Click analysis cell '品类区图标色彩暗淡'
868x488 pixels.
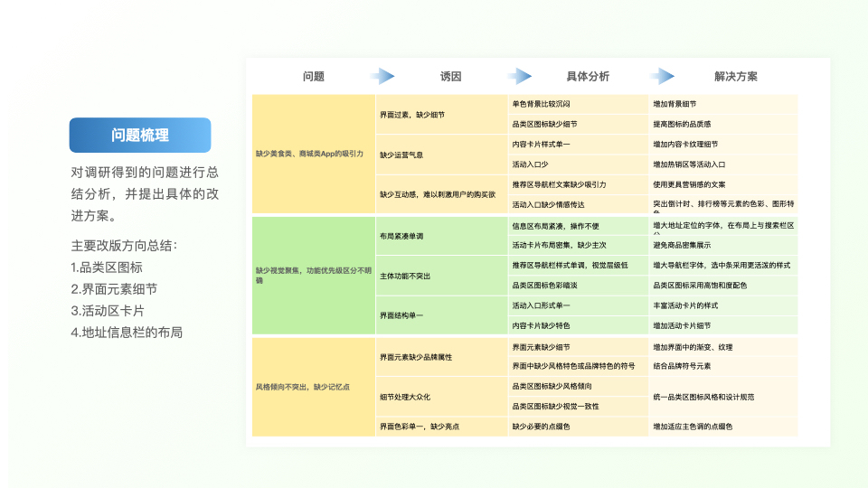578,286
